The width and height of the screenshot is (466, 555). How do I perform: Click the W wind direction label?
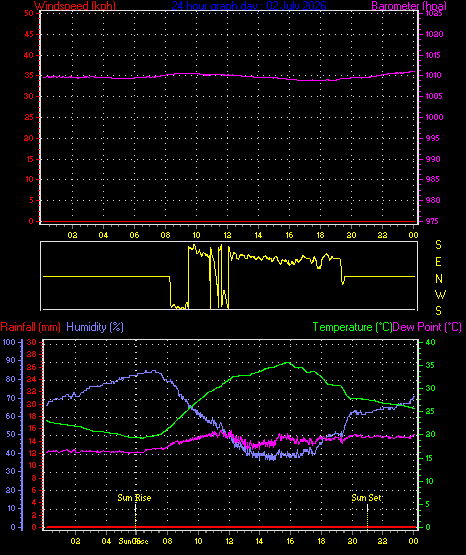pos(440,294)
